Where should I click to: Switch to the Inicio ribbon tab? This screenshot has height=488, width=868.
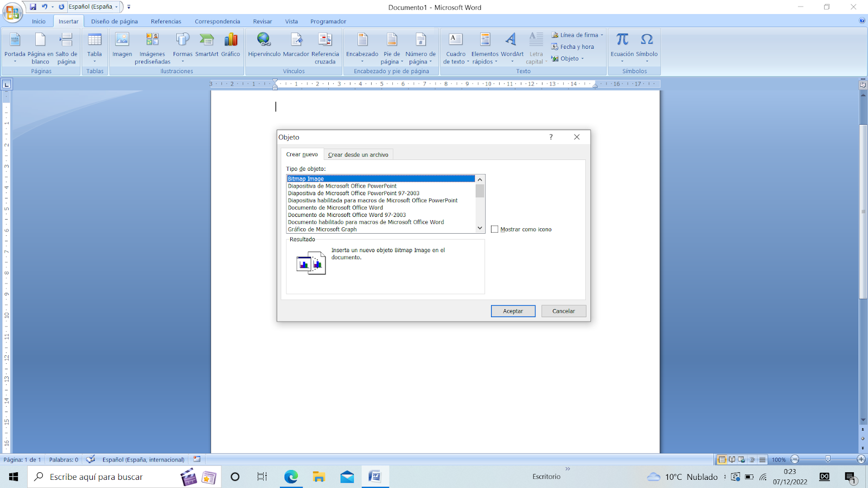[x=39, y=22]
